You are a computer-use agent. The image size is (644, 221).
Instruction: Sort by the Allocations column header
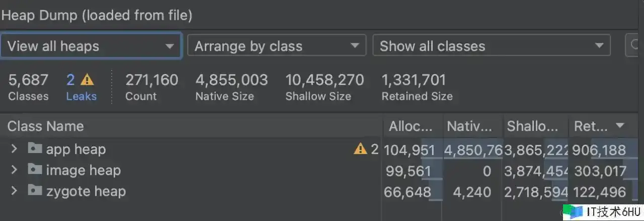point(411,126)
